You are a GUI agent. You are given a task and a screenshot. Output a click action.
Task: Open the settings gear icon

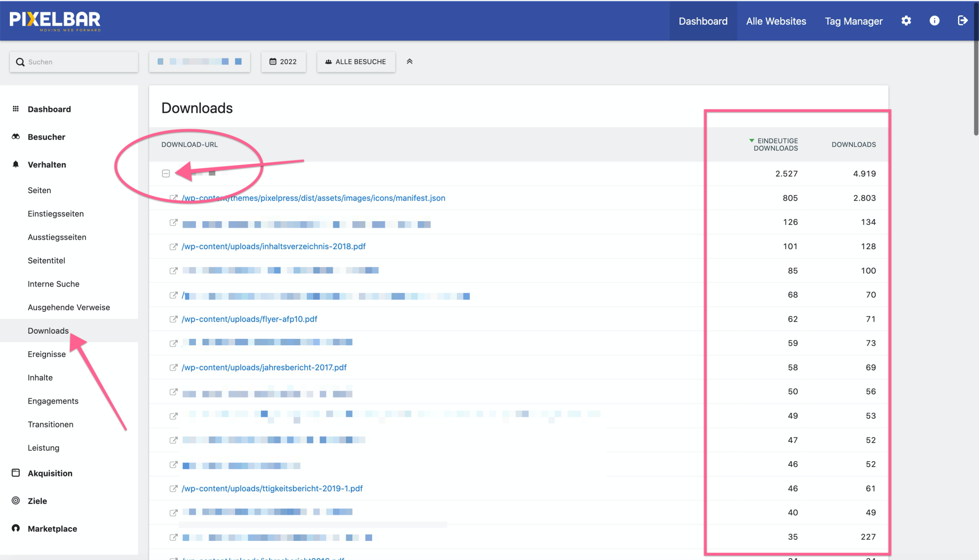(906, 21)
